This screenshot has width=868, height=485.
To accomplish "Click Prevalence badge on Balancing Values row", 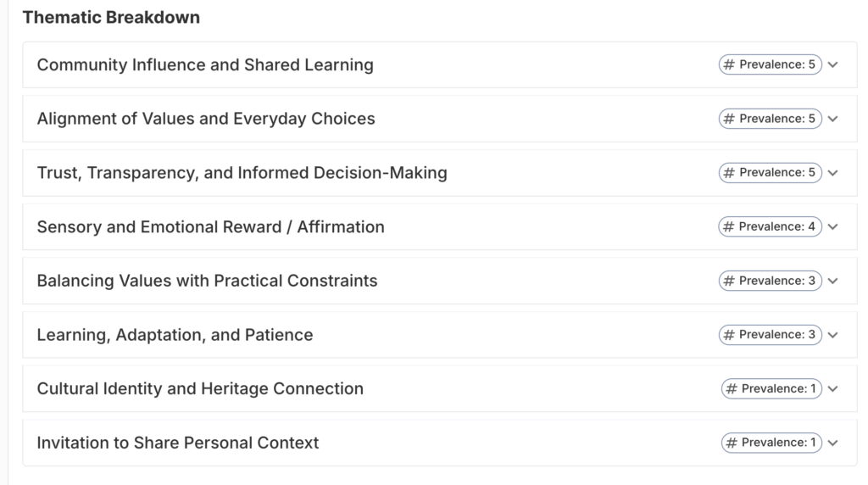I will 771,281.
